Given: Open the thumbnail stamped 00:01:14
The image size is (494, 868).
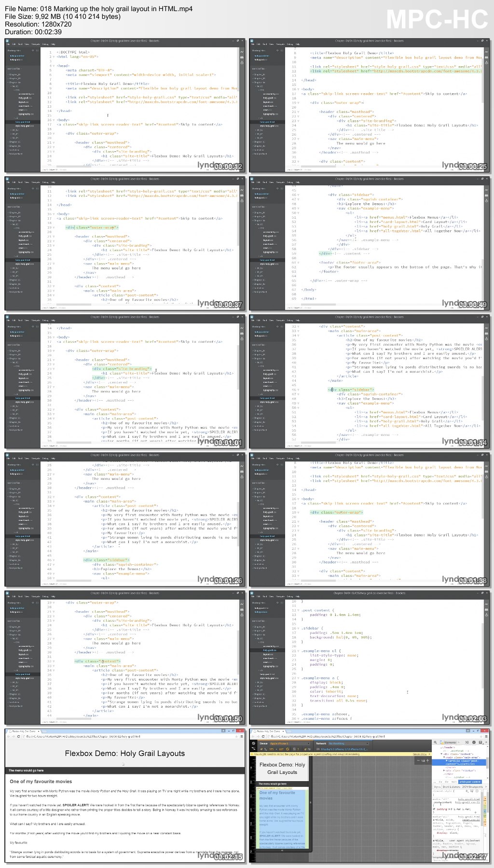Looking at the screenshot, I should click(x=370, y=382).
